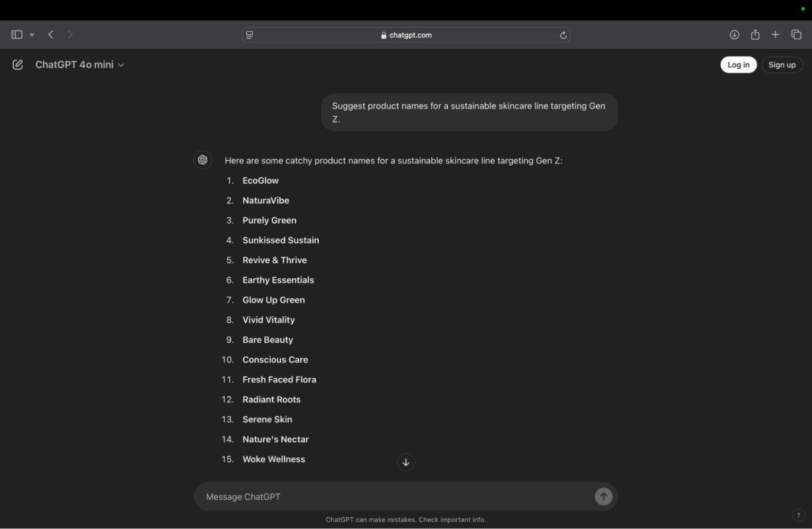Screen dimensions: 812x529
Task: Click the OpenAI logo beside the response
Action: [x=202, y=159]
